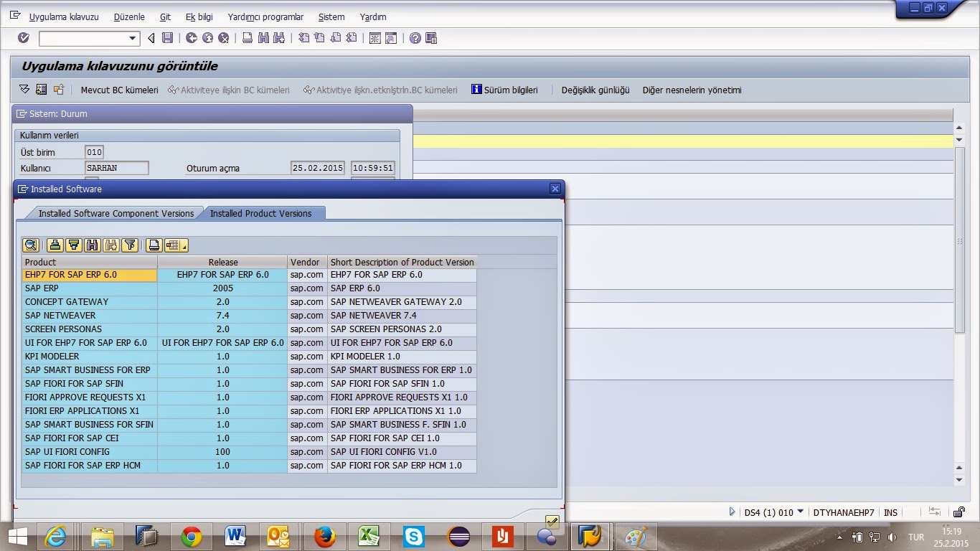Open Find within the installed products table
Viewport: 980px width, 551px height.
click(x=92, y=245)
